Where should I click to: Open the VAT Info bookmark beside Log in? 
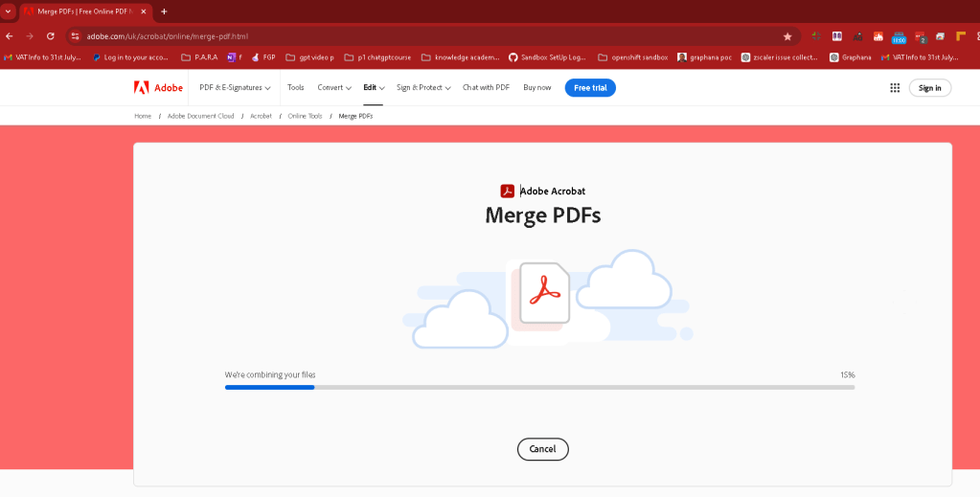(42, 56)
